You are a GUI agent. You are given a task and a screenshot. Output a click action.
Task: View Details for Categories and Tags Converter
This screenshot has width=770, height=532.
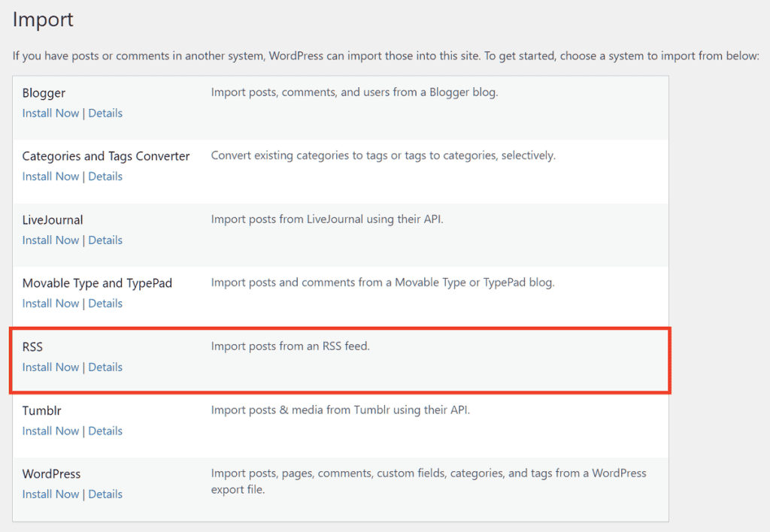click(105, 177)
